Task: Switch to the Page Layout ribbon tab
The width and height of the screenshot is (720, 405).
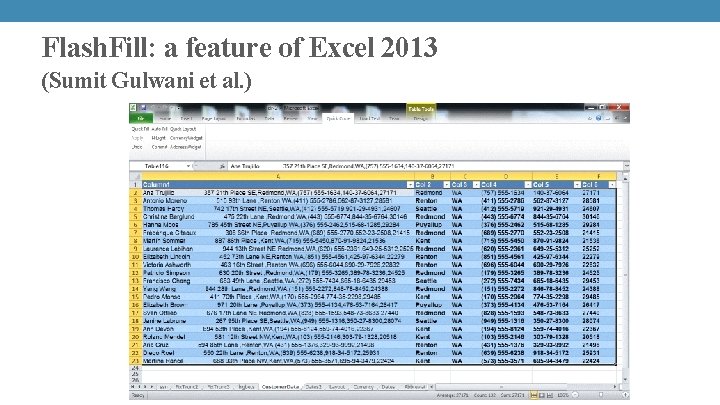Action: coord(214,118)
